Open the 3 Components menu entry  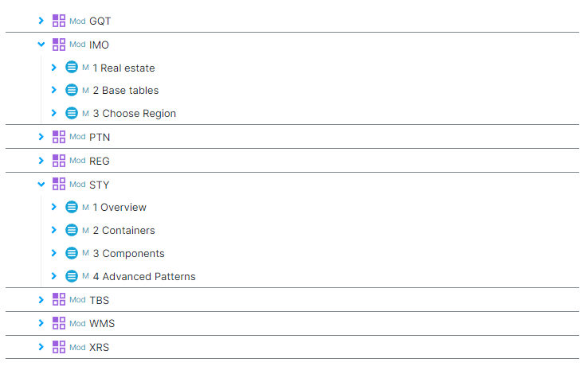[128, 254]
